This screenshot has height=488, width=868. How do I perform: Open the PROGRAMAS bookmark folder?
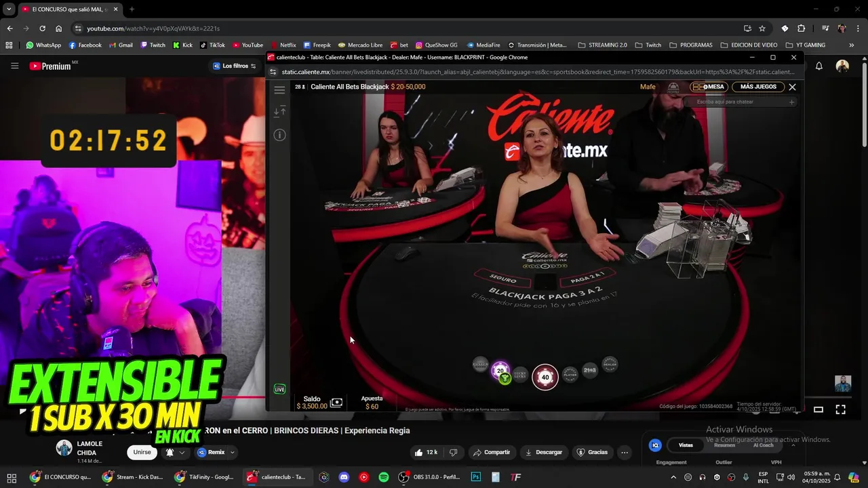click(690, 45)
